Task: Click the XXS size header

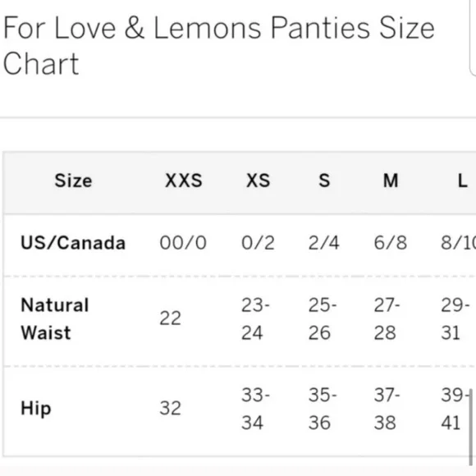Action: [183, 181]
